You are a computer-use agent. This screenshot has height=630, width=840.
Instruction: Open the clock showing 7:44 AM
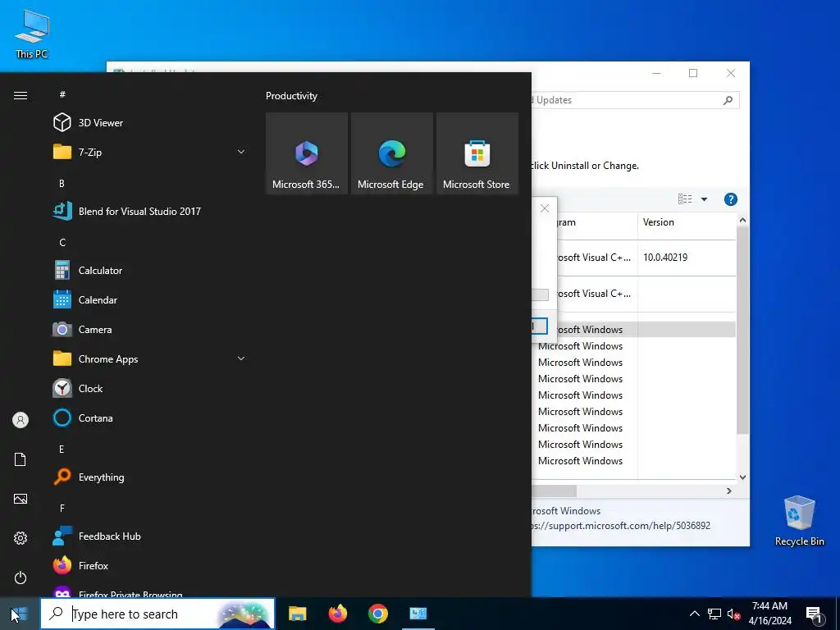pyautogui.click(x=769, y=614)
